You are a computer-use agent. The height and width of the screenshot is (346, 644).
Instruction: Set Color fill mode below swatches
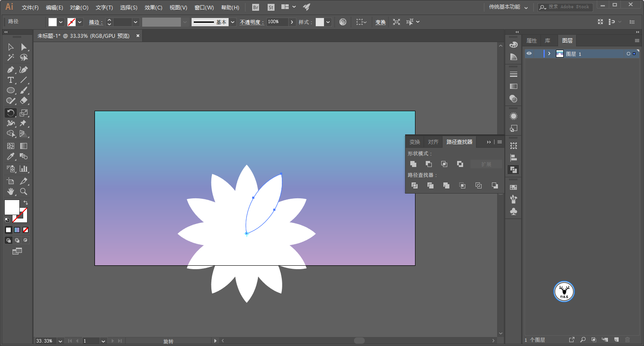pos(8,230)
